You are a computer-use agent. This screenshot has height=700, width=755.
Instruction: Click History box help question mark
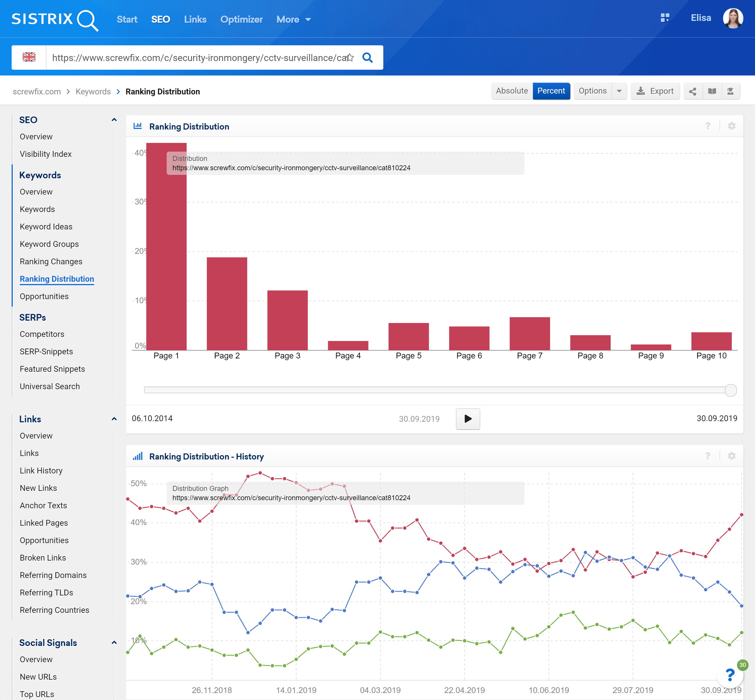pos(708,456)
